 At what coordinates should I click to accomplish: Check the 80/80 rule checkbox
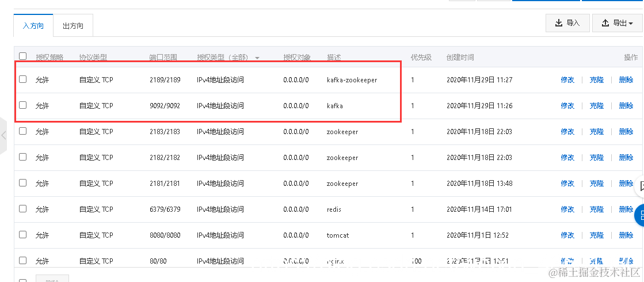click(x=23, y=260)
